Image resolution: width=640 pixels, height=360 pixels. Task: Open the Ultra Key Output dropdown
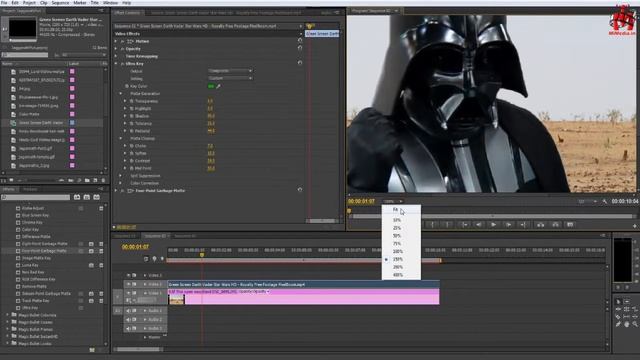coord(230,71)
